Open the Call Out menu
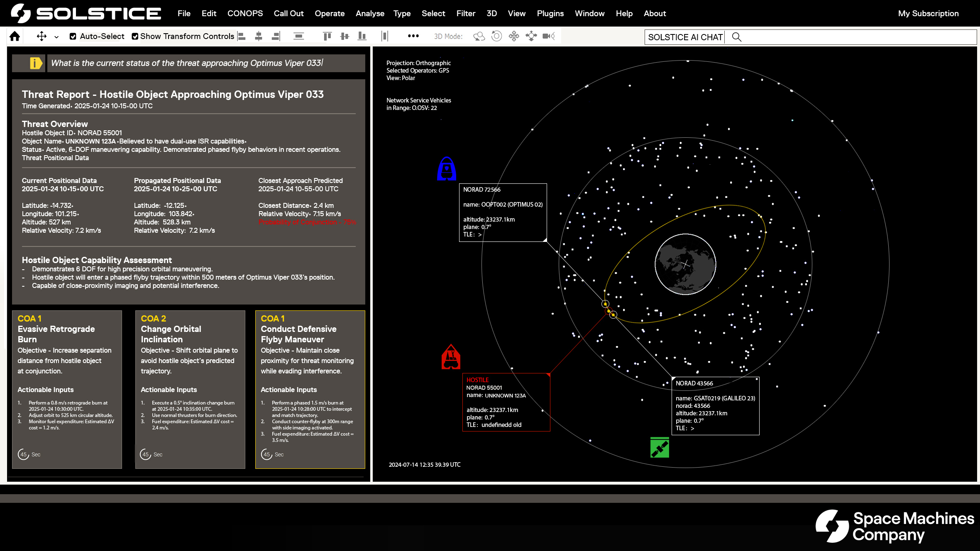980x551 pixels. coord(288,13)
